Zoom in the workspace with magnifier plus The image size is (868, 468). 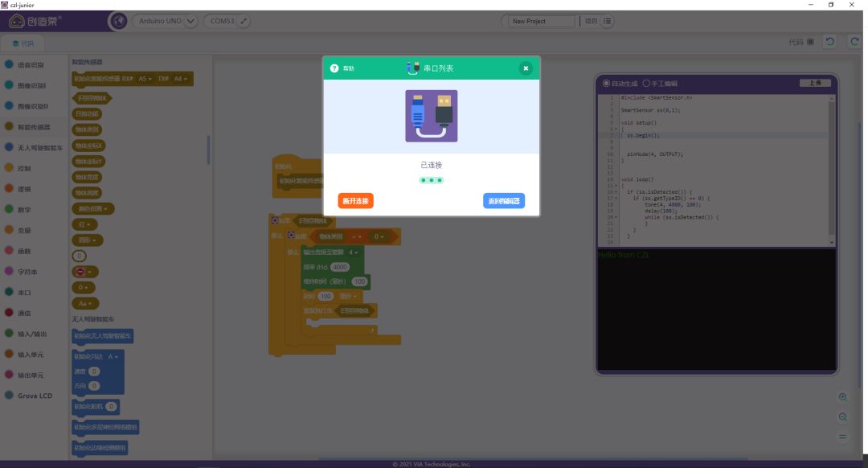coord(843,397)
